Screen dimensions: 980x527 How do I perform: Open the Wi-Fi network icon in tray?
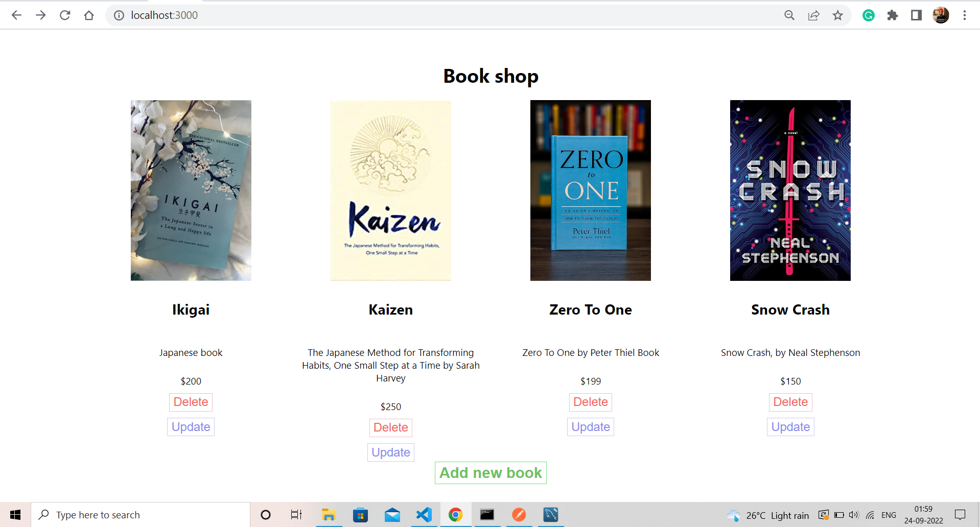pos(870,515)
